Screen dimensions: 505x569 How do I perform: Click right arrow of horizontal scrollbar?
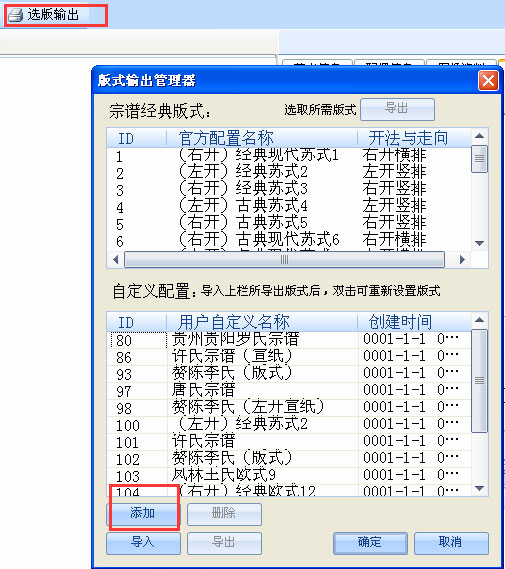pos(462,260)
